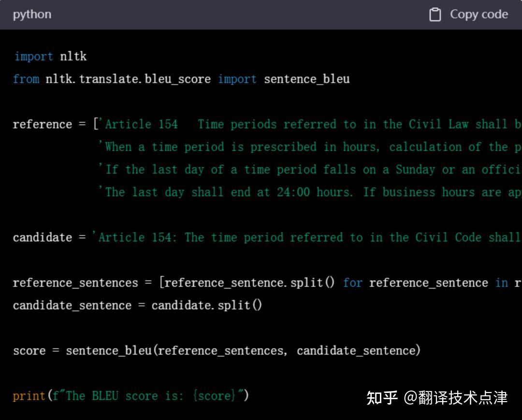Click the nltk.translate.bleu_score module name
The width and height of the screenshot is (522, 420).
128,79
